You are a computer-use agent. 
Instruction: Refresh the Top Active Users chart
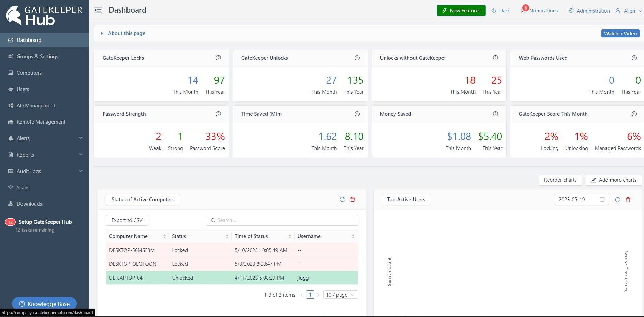(x=617, y=200)
